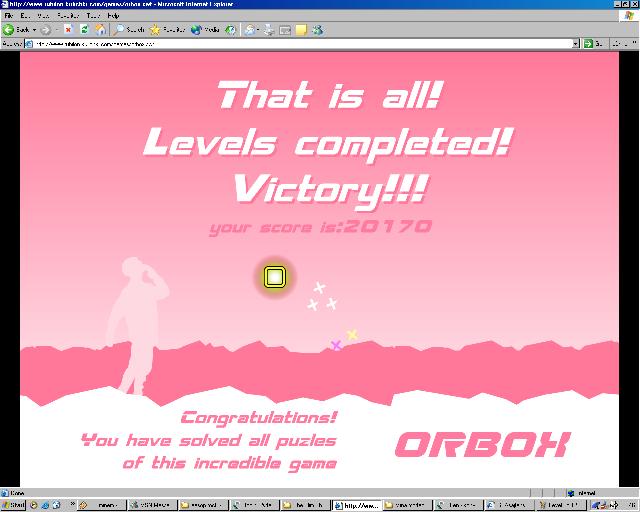Open the File menu
Screen dimensions: 640x512
(x=9, y=16)
